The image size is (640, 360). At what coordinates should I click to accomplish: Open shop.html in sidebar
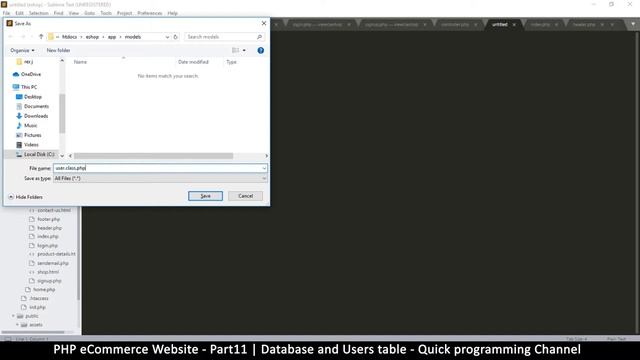click(x=48, y=272)
